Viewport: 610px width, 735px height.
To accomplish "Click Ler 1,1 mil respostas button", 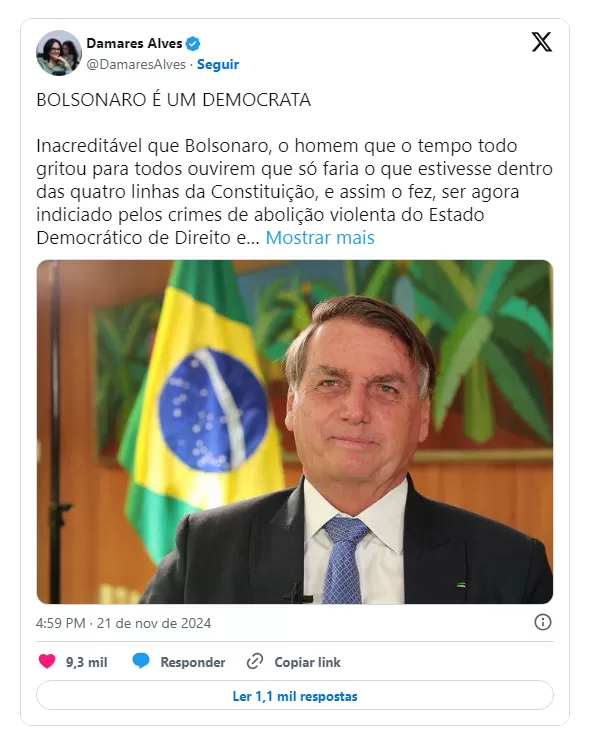I will click(295, 696).
